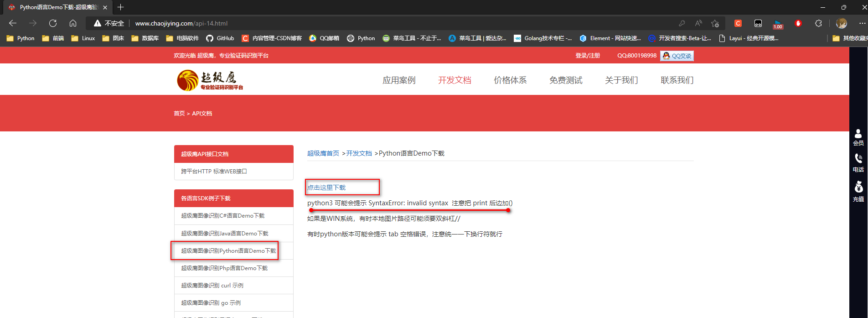Open the 开发者搜索-Beta bookmark

(680, 38)
